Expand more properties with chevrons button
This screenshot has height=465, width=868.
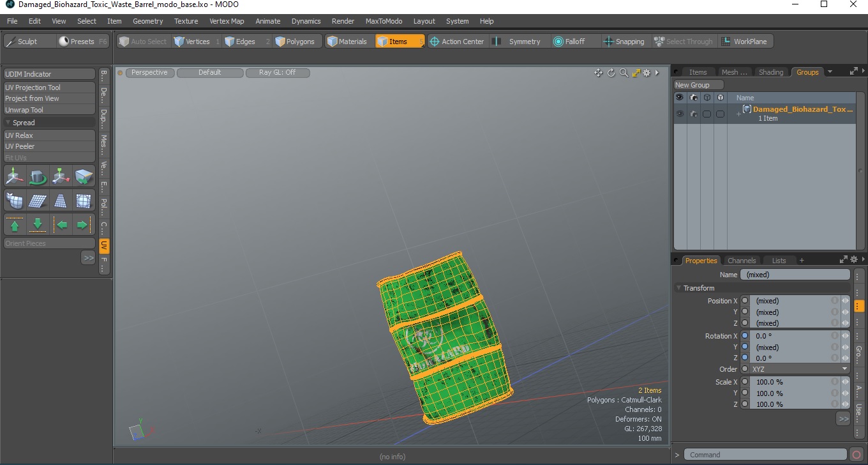click(843, 419)
